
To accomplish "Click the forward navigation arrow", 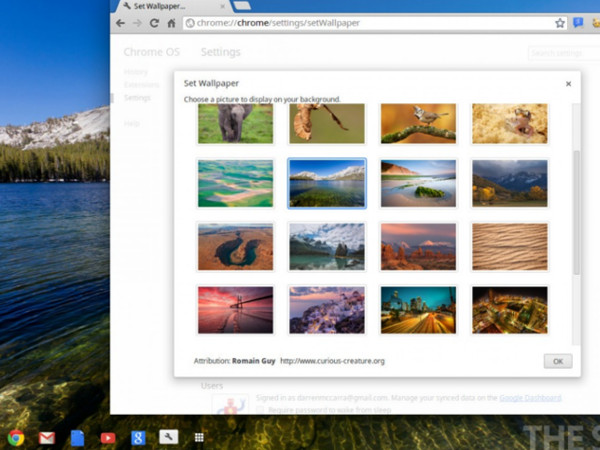I will tap(137, 23).
